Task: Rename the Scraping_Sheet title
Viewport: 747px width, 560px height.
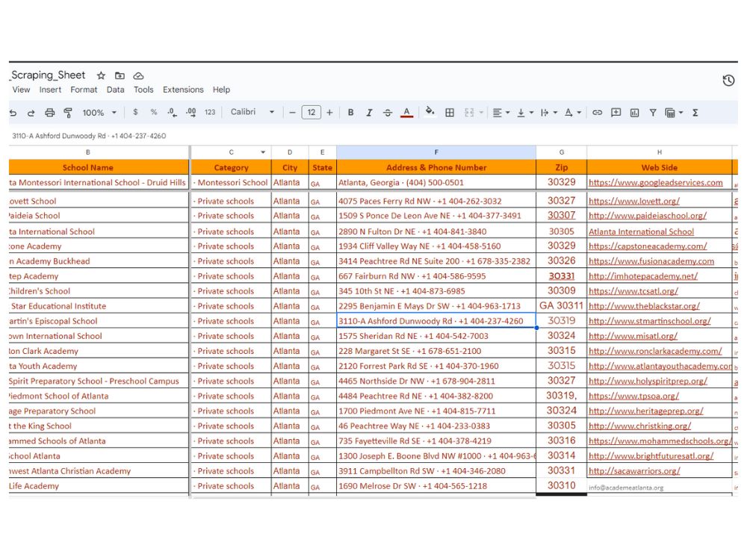Action: point(48,75)
